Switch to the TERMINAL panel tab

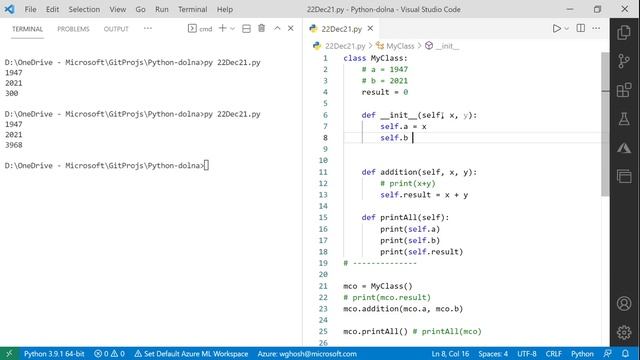coord(27,29)
